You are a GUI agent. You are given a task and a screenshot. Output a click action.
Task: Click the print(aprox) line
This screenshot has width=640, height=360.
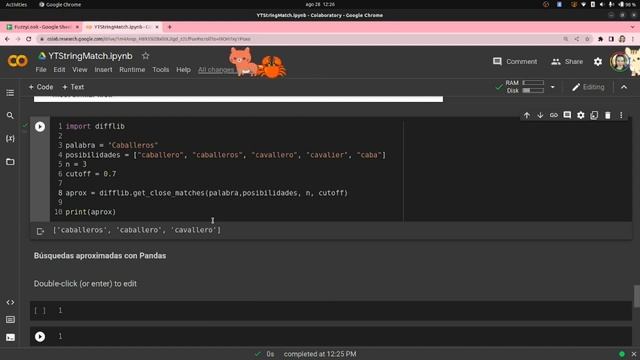[x=91, y=212]
